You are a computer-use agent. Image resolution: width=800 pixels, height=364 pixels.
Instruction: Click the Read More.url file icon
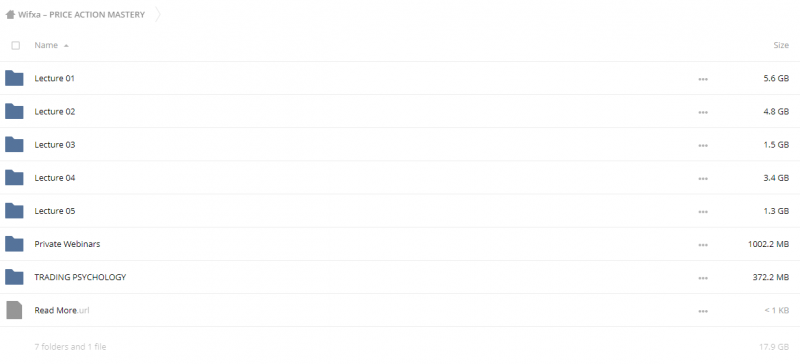pos(14,310)
